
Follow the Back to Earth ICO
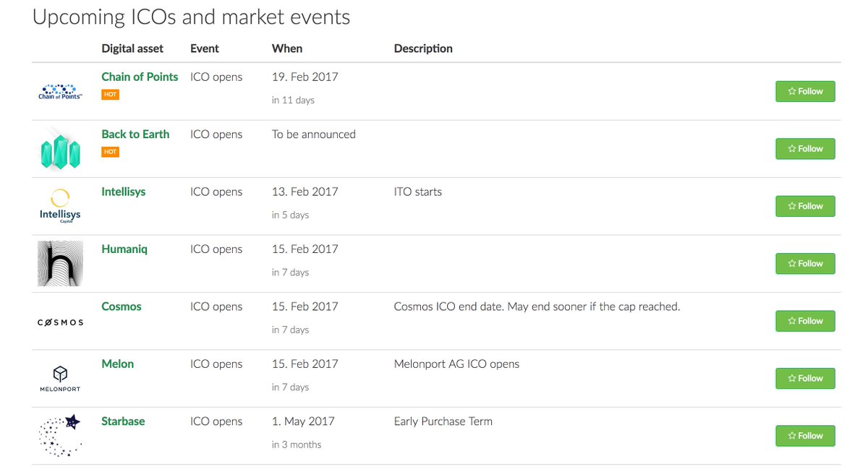(805, 149)
